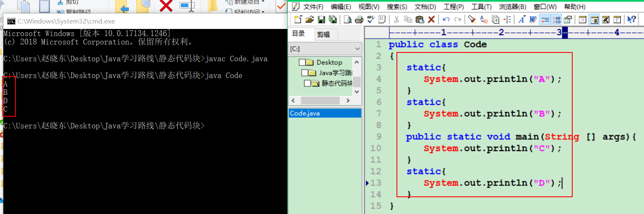Open the 文档(D) menu
644x214 pixels.
pyautogui.click(x=425, y=7)
